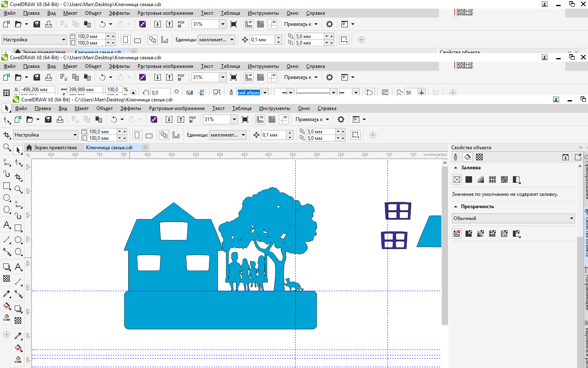Click the scroll-up arrow above the canvas vertical scrollbar
This screenshot has height=368, width=588.
point(445,163)
